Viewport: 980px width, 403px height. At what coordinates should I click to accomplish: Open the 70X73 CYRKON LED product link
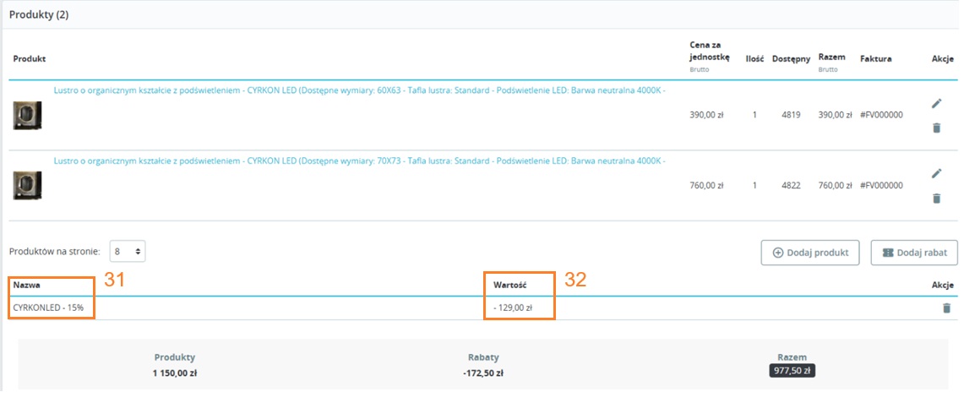(x=359, y=161)
